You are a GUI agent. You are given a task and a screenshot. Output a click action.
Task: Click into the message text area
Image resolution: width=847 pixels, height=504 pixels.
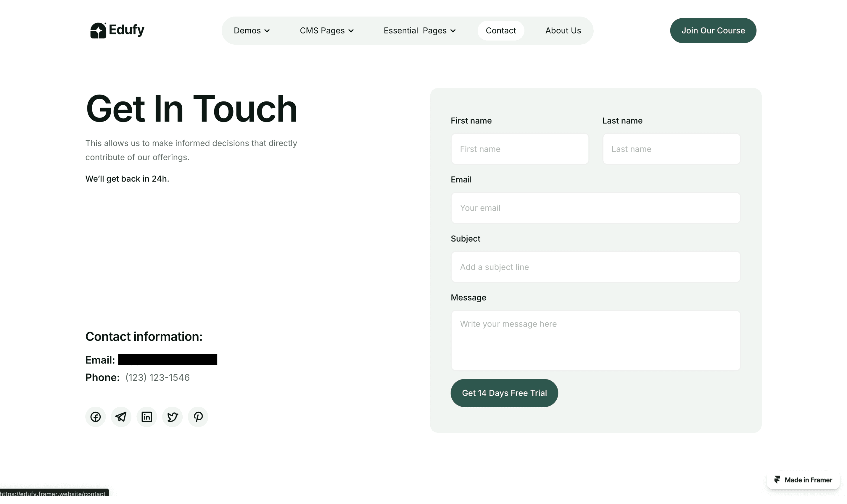595,340
